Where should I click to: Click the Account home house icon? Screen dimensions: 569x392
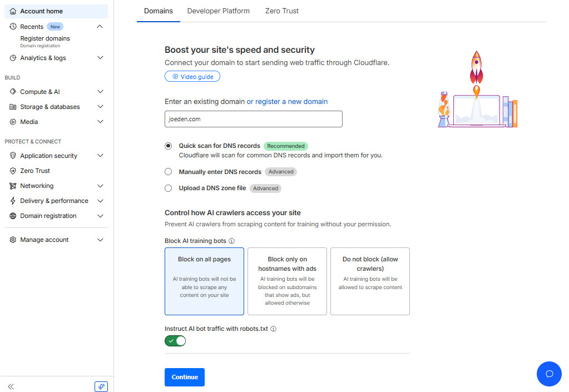pyautogui.click(x=13, y=11)
